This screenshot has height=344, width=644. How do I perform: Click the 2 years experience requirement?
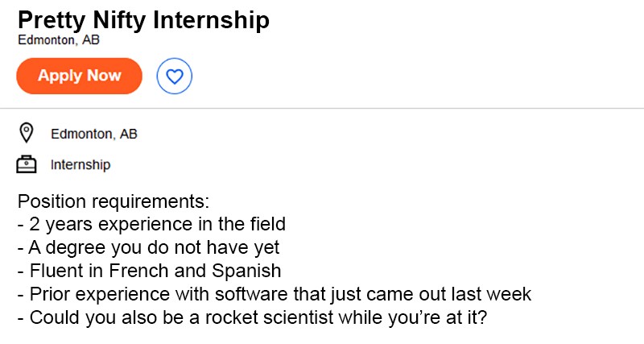(x=151, y=225)
